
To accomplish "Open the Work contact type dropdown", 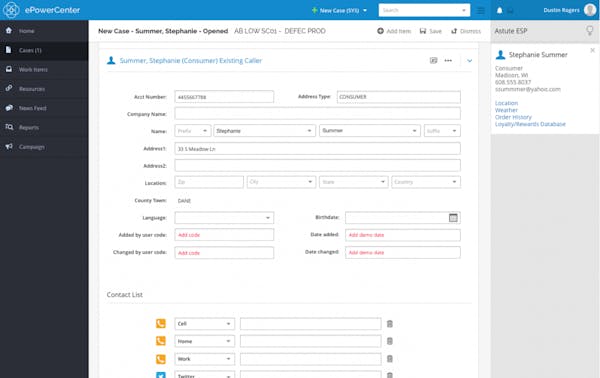I will [x=204, y=359].
